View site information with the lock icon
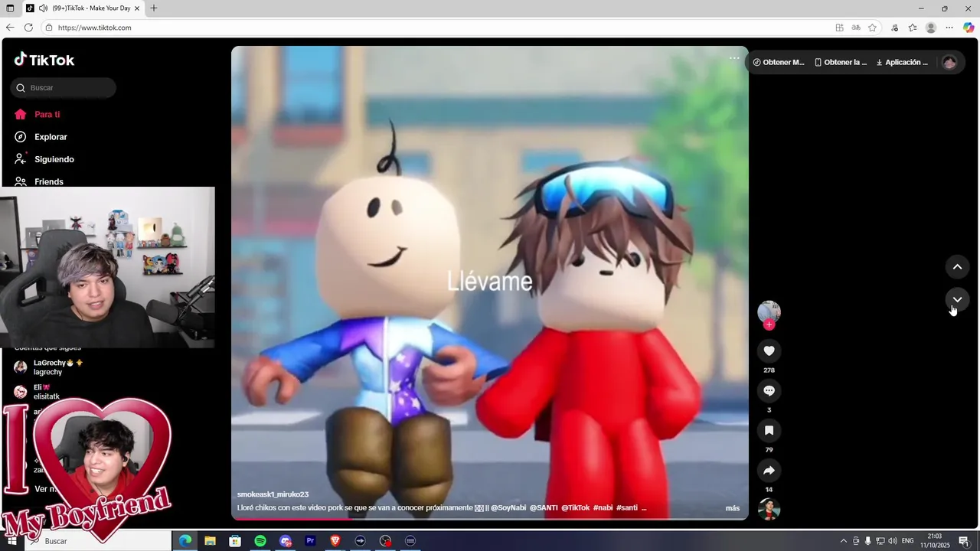 coord(49,28)
